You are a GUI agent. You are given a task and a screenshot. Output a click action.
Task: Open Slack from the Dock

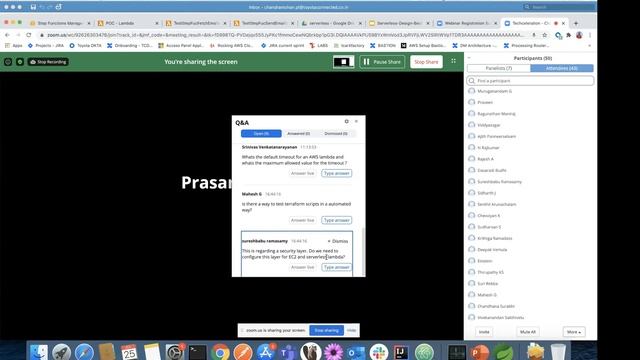click(379, 352)
